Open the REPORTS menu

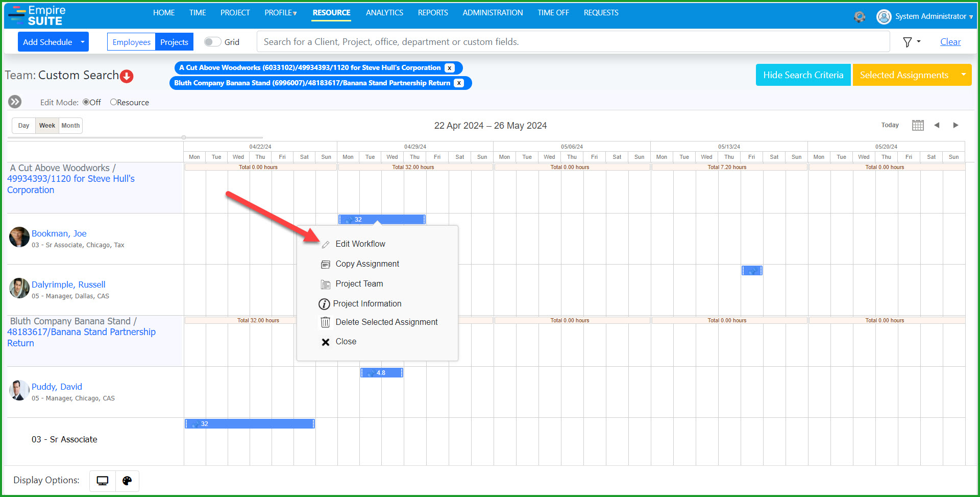(x=433, y=13)
